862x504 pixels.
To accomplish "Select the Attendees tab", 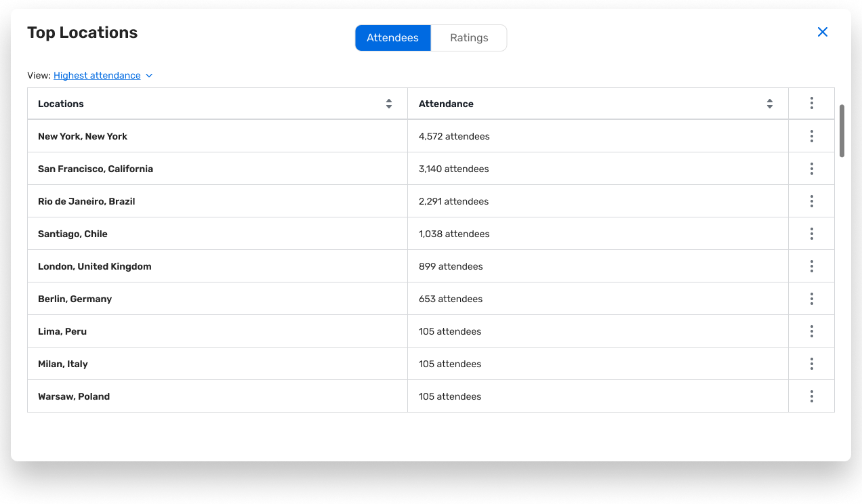I will [x=392, y=38].
